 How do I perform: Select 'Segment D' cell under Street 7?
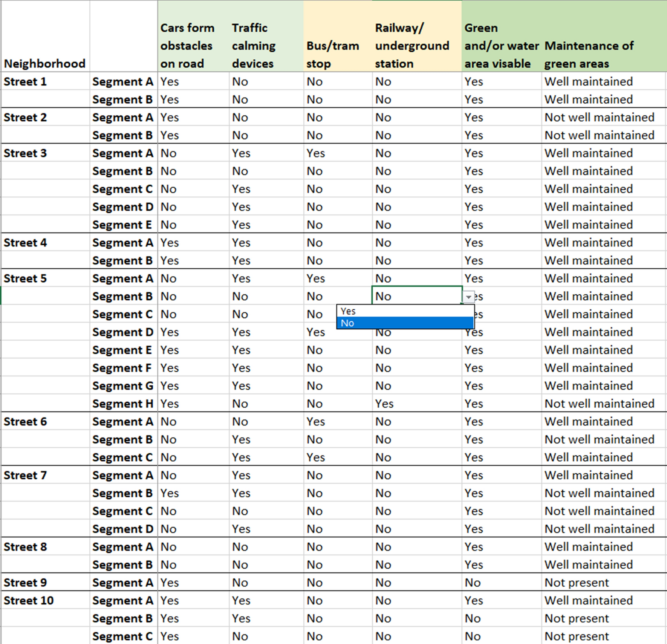click(124, 529)
